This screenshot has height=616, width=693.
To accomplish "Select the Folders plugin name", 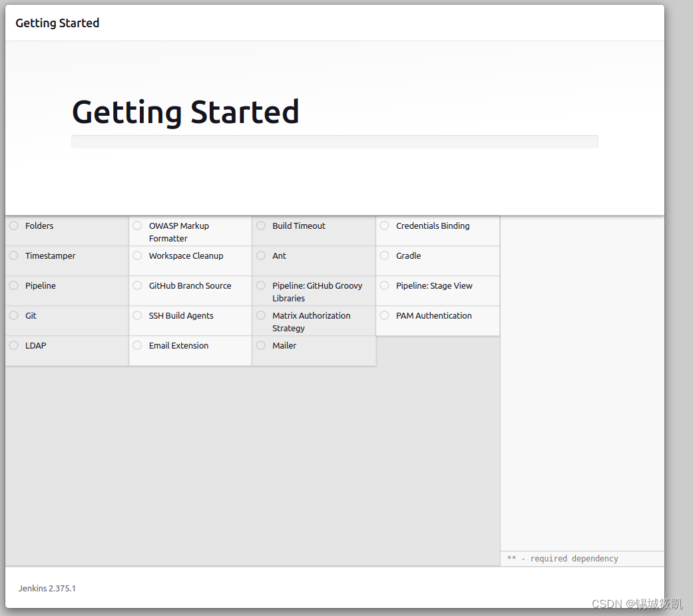I will [x=39, y=226].
